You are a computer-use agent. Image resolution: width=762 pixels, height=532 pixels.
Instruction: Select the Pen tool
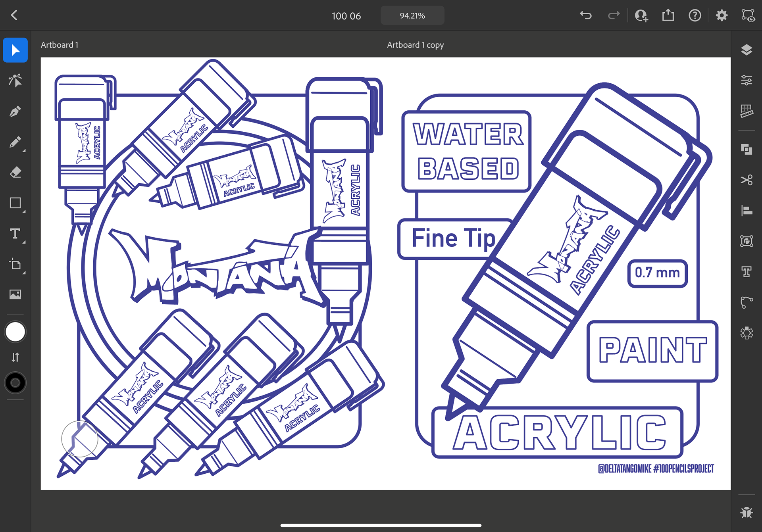(x=15, y=111)
